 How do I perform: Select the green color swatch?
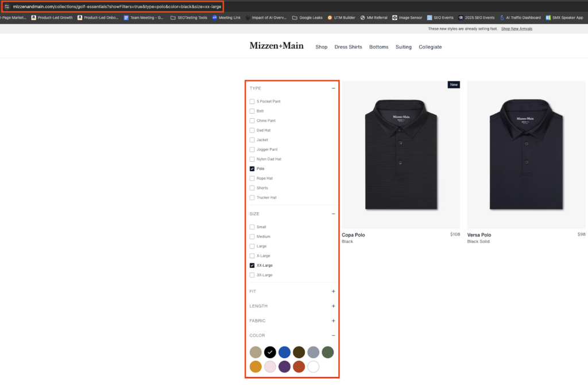(328, 352)
